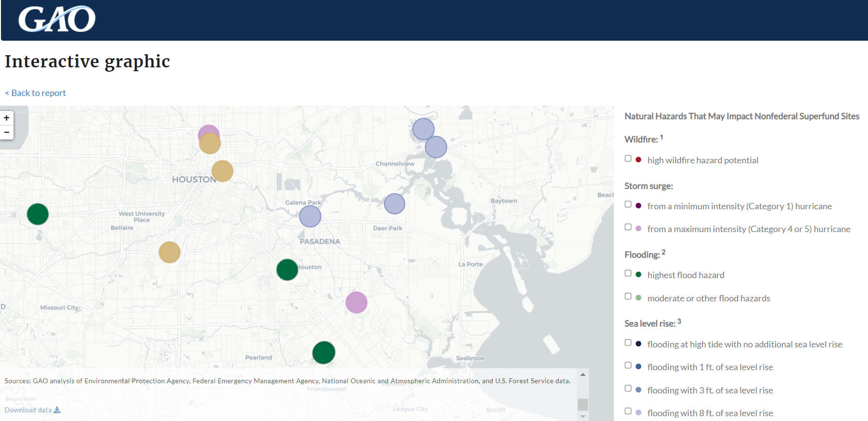Zoom out on the map
Screen dimensions: 868x421
7,132
